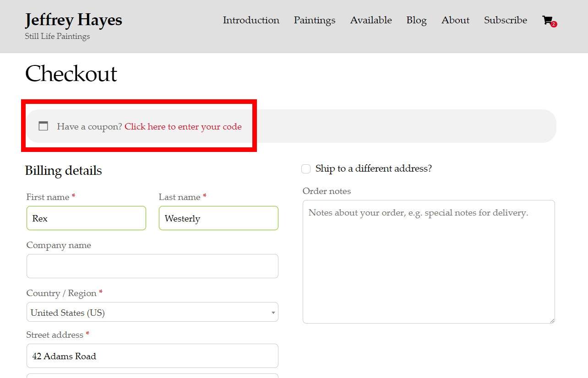Image resolution: width=588 pixels, height=378 pixels.
Task: Focus the Order notes text area
Action: [429, 261]
